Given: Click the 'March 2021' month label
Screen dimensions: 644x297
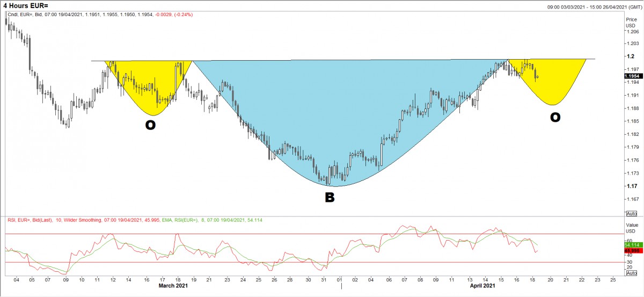Looking at the screenshot, I should 174,286.
